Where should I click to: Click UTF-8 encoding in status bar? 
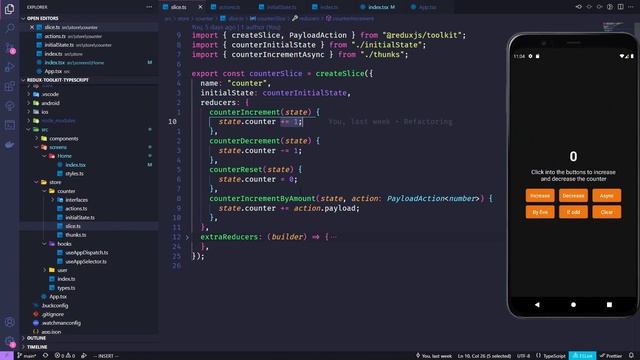523,356
